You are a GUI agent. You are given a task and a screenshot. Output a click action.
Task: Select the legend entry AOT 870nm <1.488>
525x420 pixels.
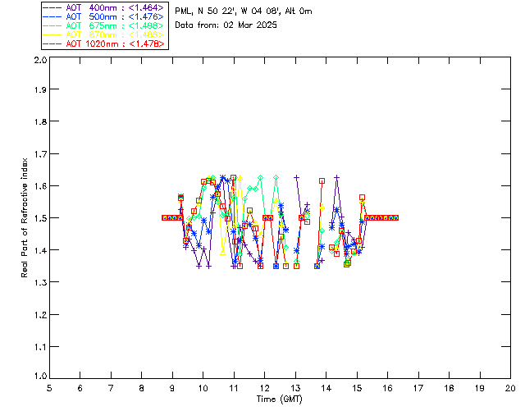[x=103, y=34]
